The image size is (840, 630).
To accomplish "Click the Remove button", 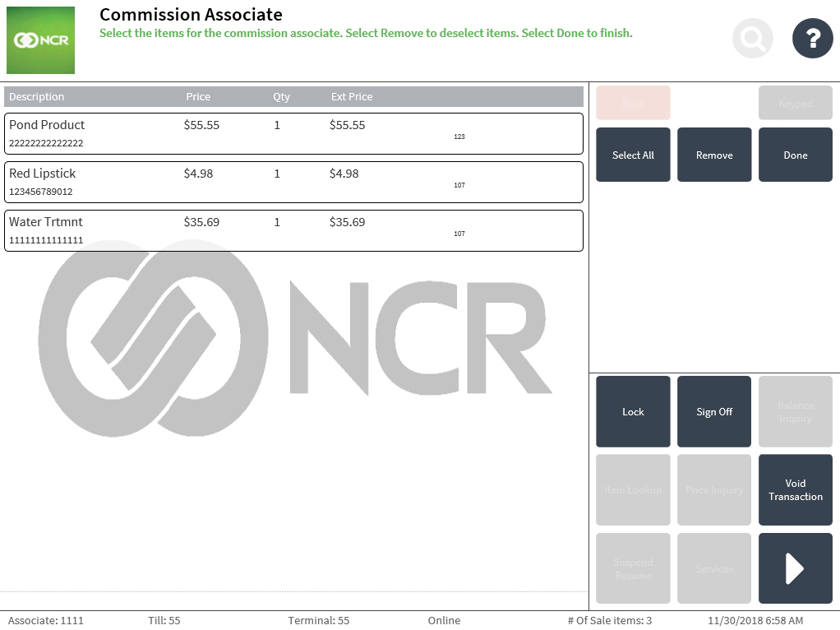I will click(714, 155).
